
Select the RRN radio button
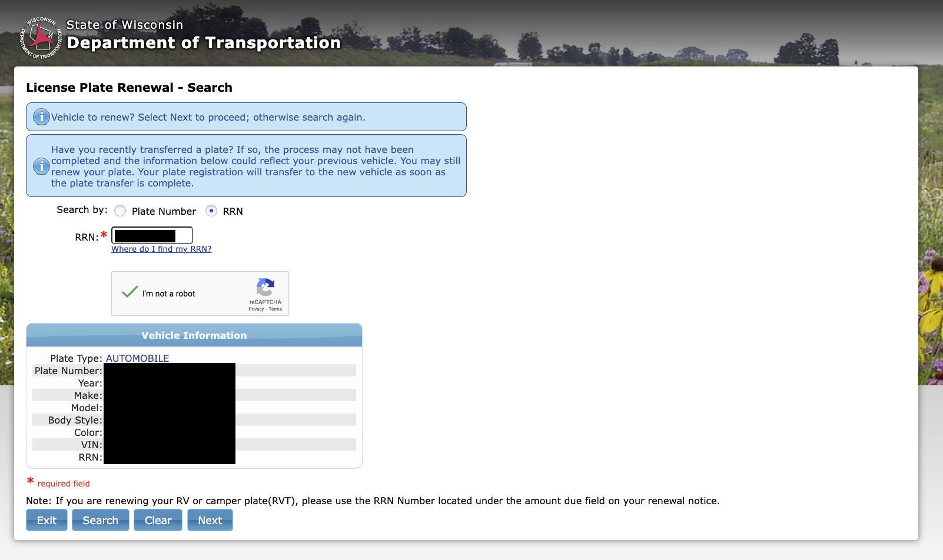pos(211,211)
